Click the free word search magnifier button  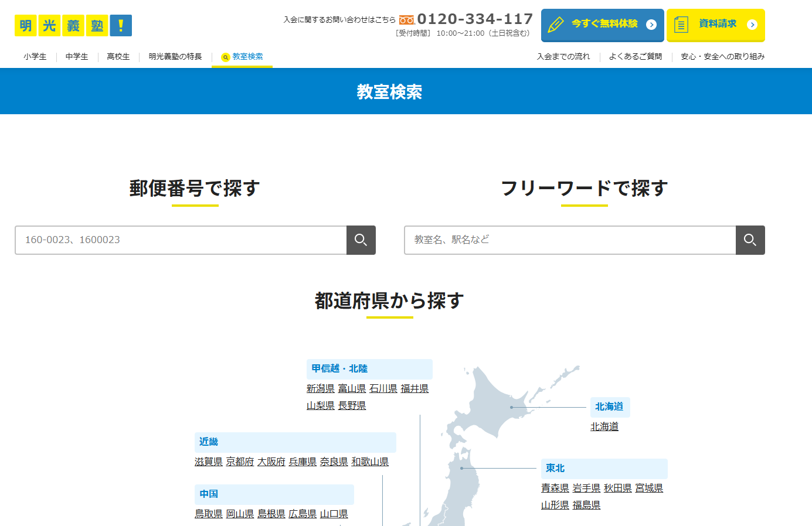(x=750, y=240)
